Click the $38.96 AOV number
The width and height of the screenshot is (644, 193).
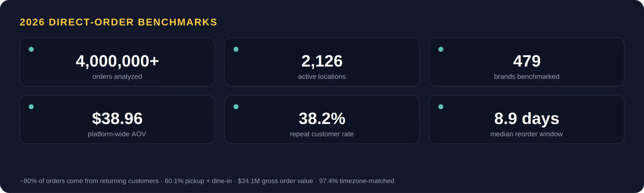117,119
